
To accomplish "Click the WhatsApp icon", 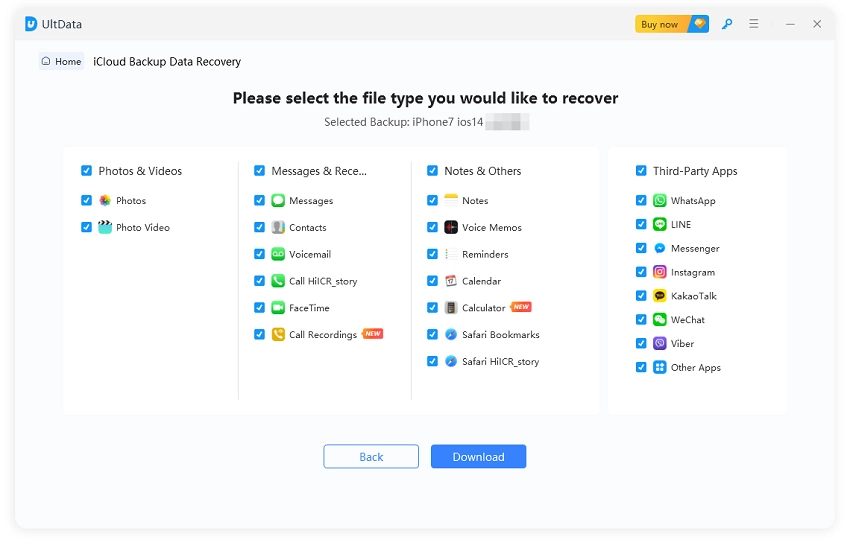I will pos(660,201).
